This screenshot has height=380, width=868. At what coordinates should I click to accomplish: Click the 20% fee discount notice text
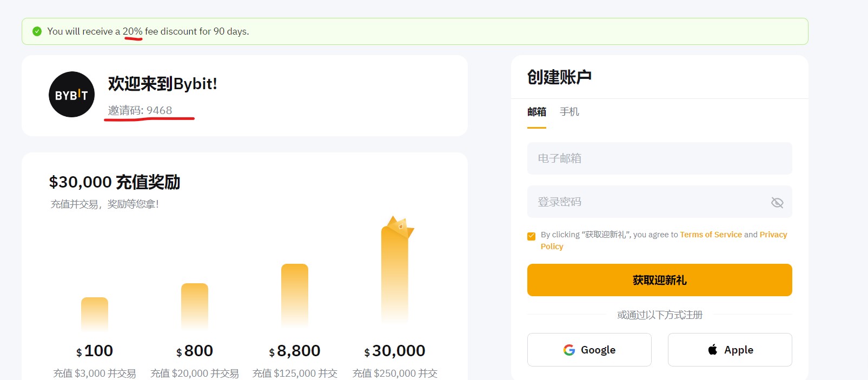click(x=148, y=31)
